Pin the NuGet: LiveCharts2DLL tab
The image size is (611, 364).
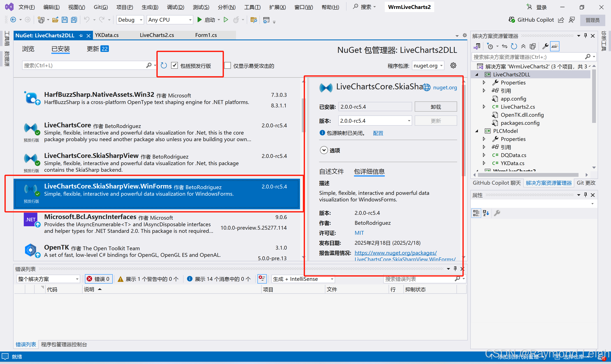click(81, 36)
